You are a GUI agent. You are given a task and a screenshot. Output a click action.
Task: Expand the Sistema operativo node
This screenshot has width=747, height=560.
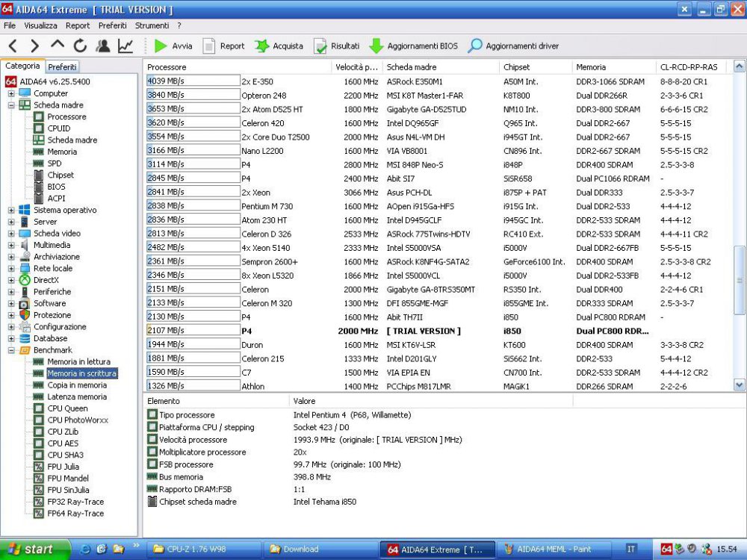pyautogui.click(x=11, y=211)
